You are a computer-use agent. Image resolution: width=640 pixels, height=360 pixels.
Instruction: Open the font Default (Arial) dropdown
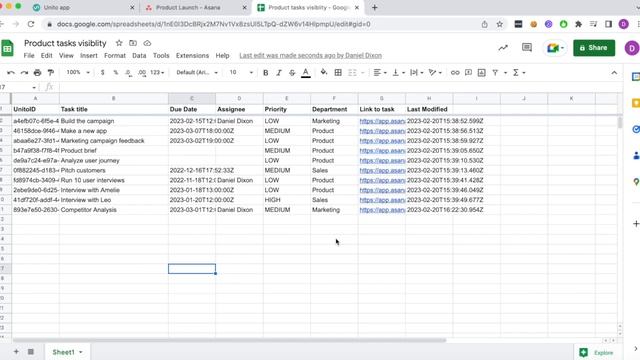click(x=197, y=72)
